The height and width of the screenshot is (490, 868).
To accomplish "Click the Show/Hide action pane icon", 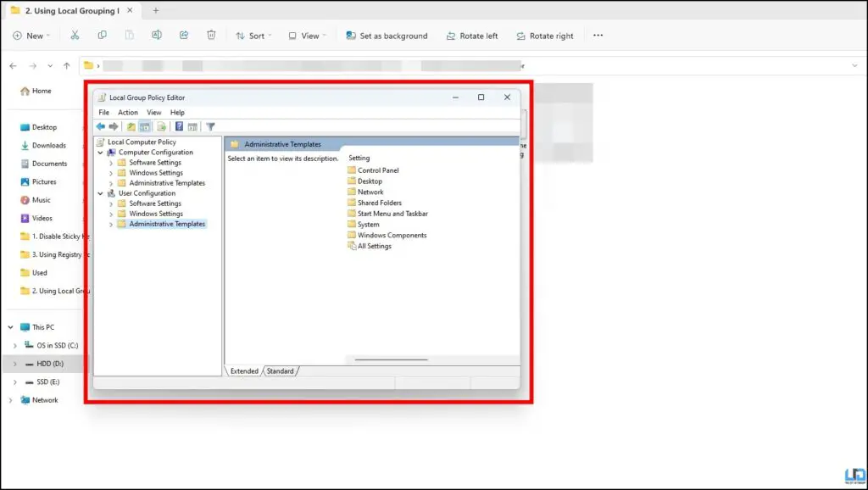I will click(x=192, y=127).
